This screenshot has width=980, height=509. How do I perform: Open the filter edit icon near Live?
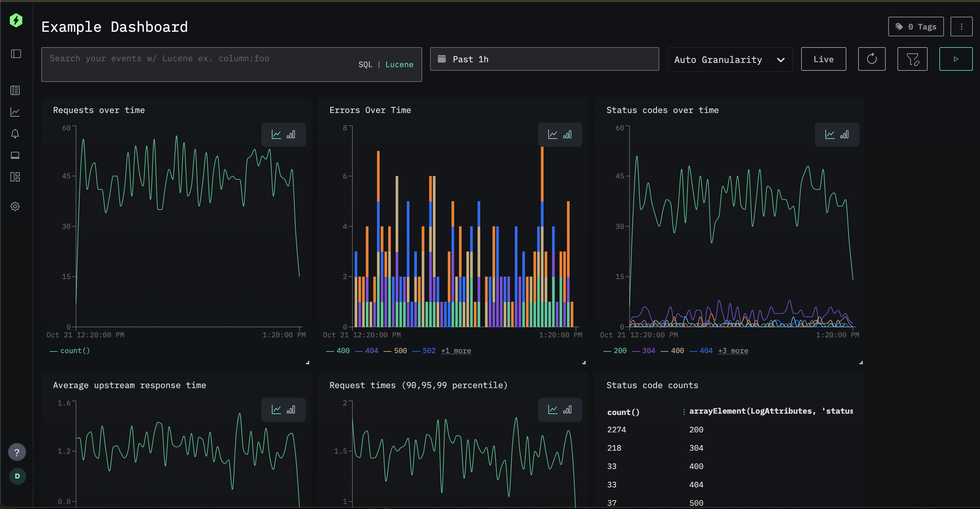tap(913, 59)
